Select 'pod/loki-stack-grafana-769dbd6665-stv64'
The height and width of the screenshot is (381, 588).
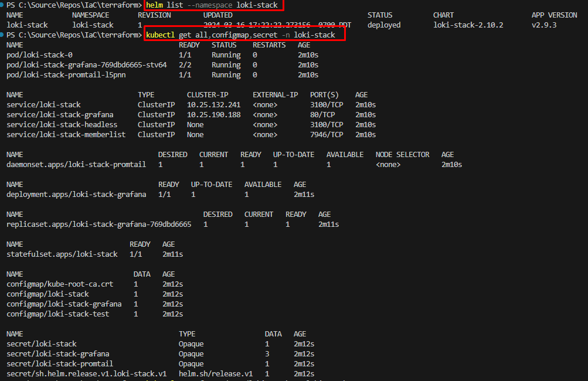coord(87,65)
